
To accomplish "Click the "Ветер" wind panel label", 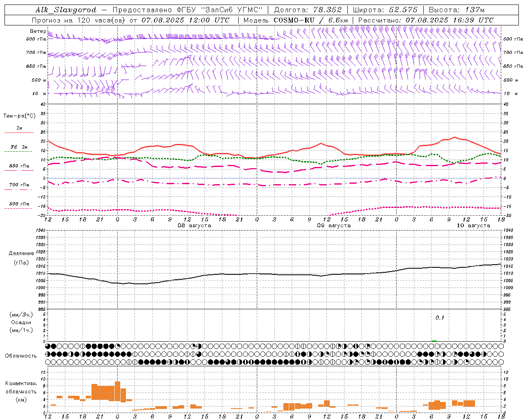I will click(38, 31).
